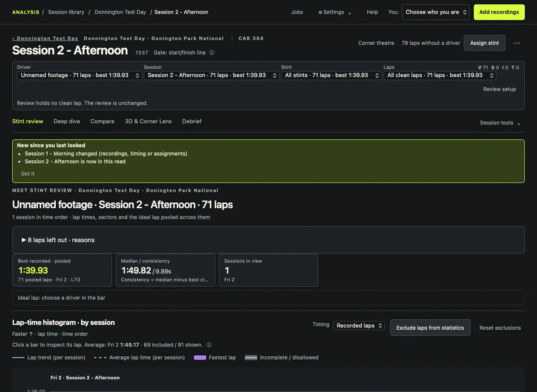Open the three-dot more options menu
The width and height of the screenshot is (537, 392).
(517, 43)
